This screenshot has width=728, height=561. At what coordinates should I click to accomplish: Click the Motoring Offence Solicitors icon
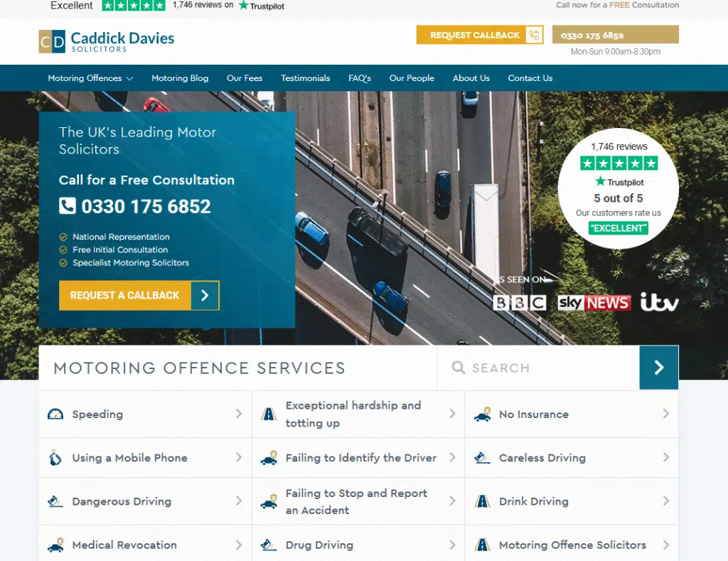coord(483,545)
